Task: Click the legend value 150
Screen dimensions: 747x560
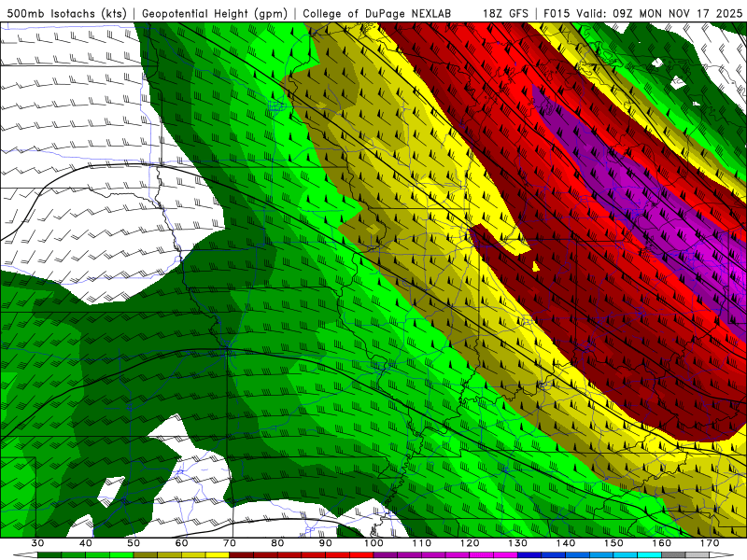Action: tap(614, 543)
